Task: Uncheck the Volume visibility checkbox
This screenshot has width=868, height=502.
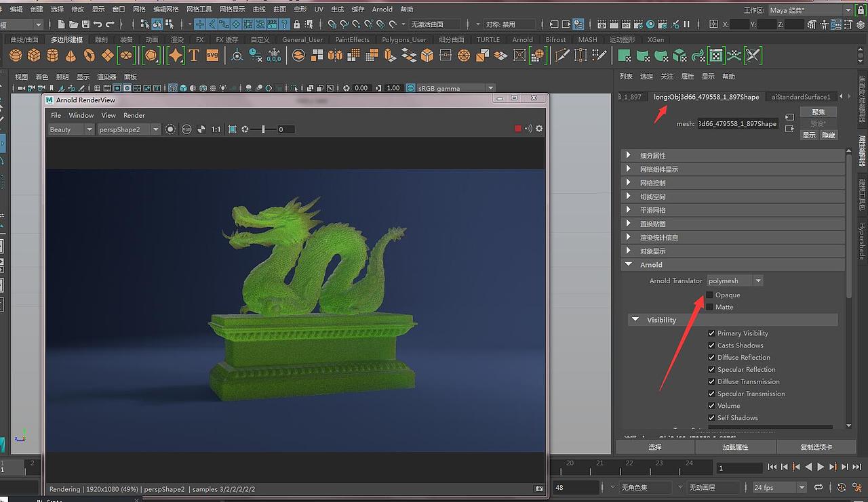Action: 711,406
